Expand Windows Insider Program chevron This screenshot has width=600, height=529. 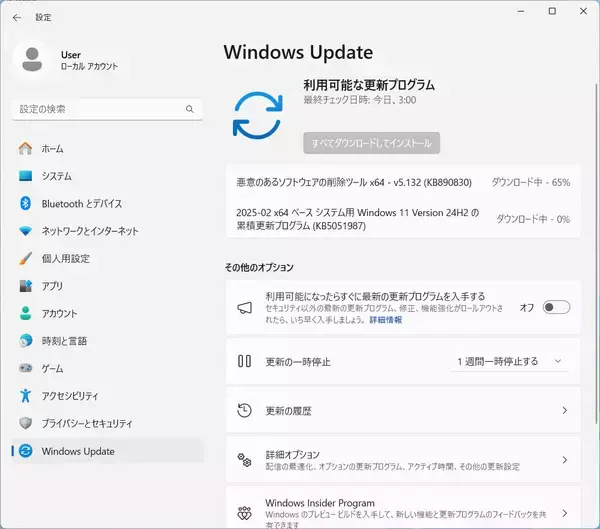point(564,513)
